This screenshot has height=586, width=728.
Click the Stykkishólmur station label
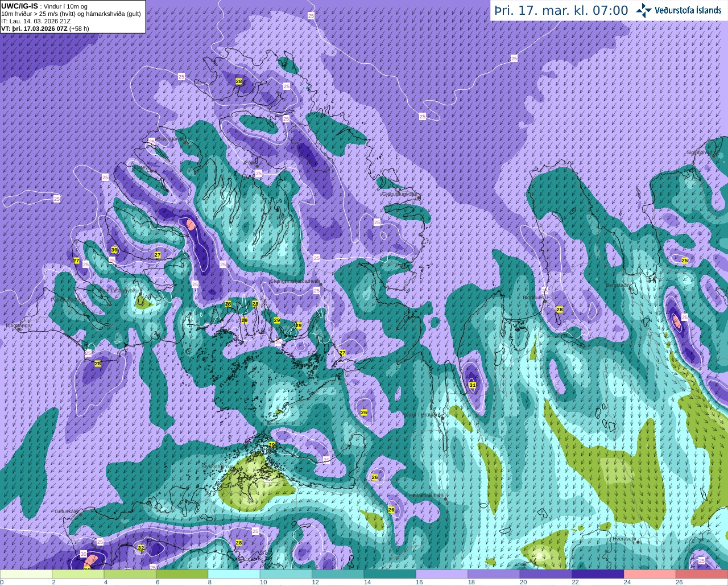pyautogui.click(x=217, y=467)
